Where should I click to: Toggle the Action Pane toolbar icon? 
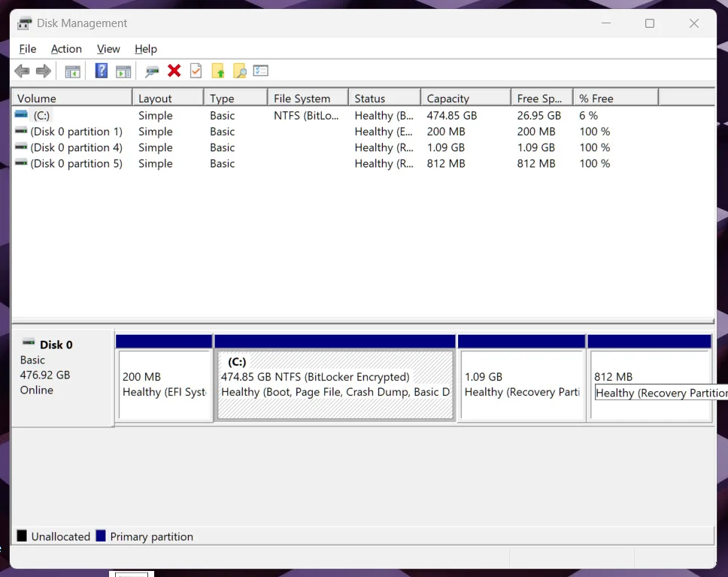coord(123,71)
